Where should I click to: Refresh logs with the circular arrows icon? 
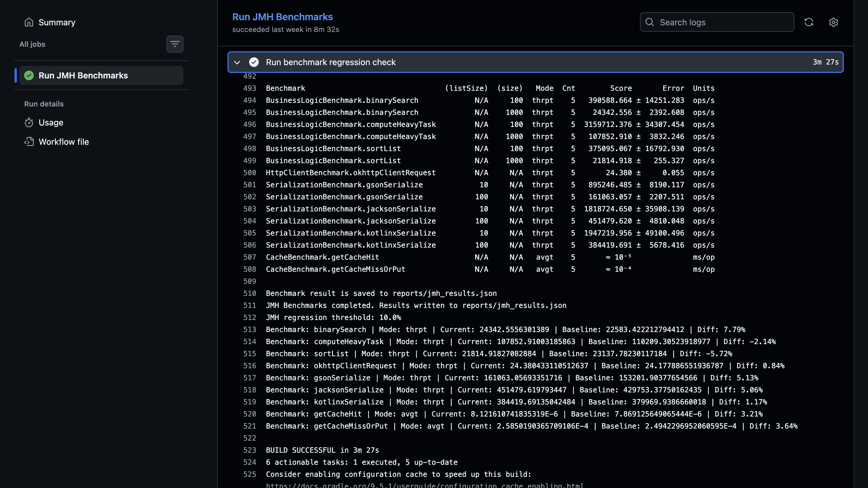[x=809, y=22]
